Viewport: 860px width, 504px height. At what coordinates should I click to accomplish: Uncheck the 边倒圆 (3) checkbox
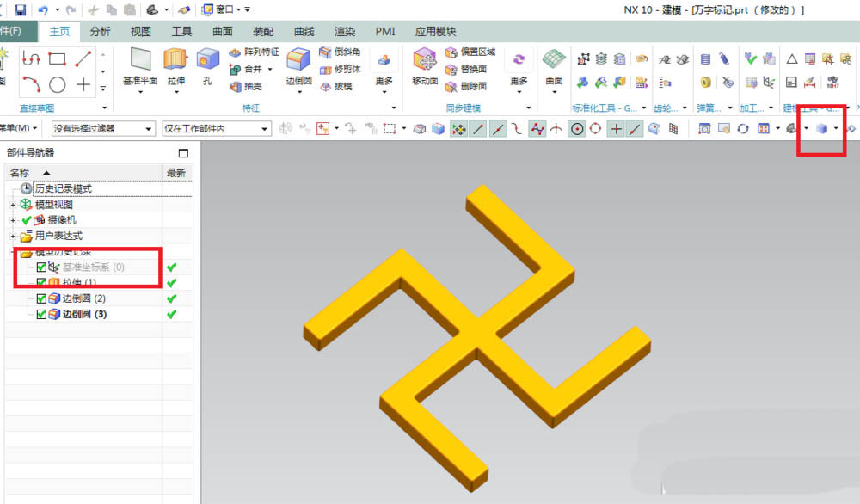[41, 314]
